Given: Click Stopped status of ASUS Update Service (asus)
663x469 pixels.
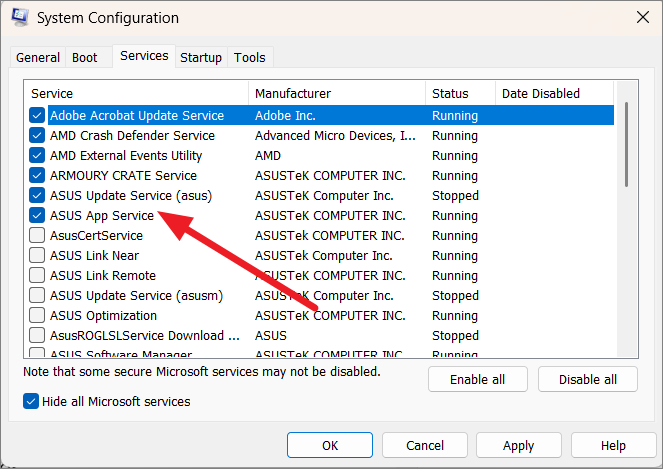Looking at the screenshot, I should pos(455,195).
